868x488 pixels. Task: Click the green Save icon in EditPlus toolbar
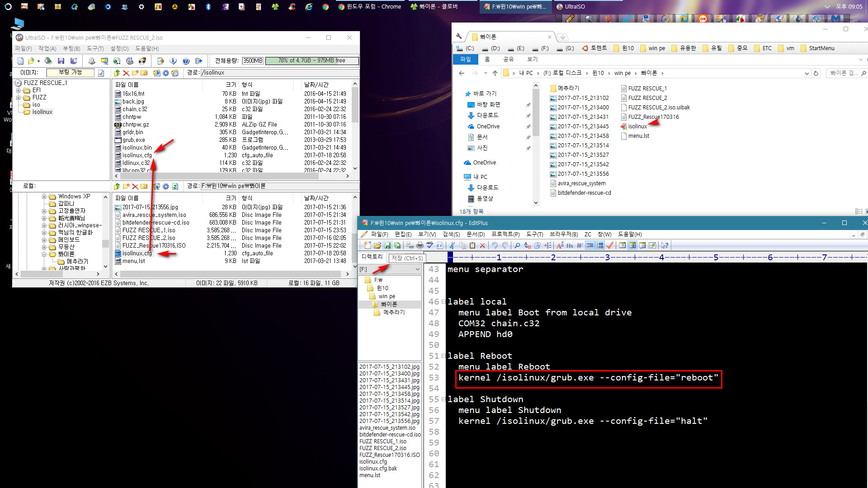pos(387,245)
